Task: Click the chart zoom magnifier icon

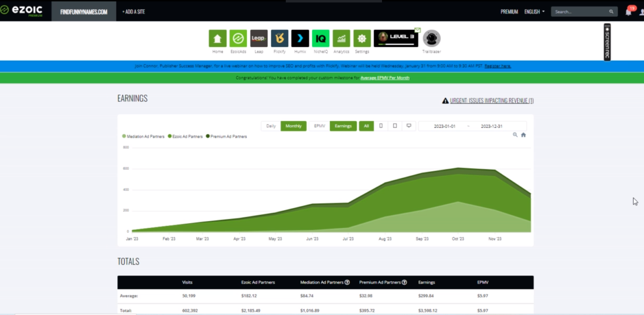Action: tap(515, 135)
